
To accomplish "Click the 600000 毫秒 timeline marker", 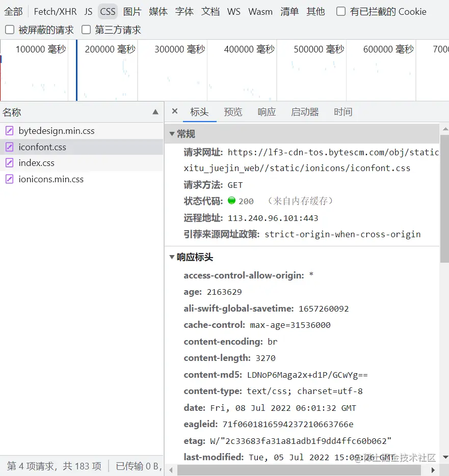I will click(388, 49).
